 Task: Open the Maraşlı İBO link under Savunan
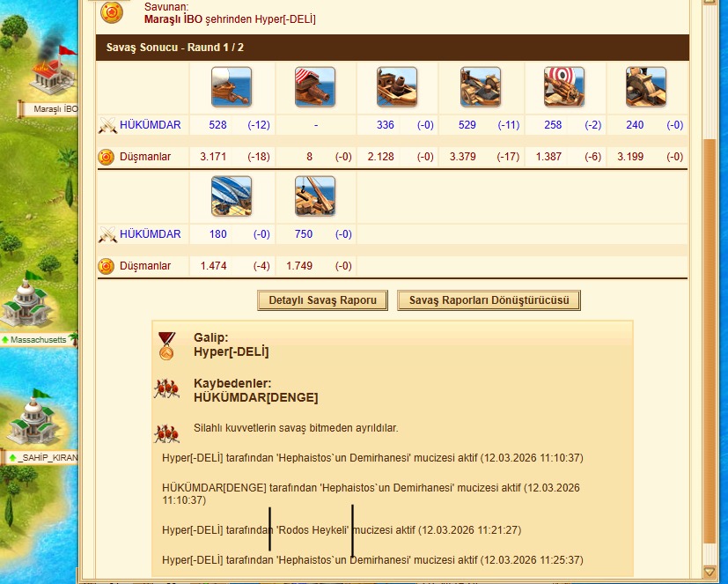coord(173,19)
